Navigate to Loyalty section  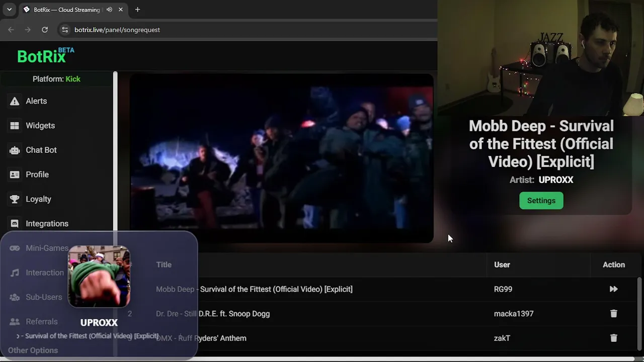click(x=38, y=199)
